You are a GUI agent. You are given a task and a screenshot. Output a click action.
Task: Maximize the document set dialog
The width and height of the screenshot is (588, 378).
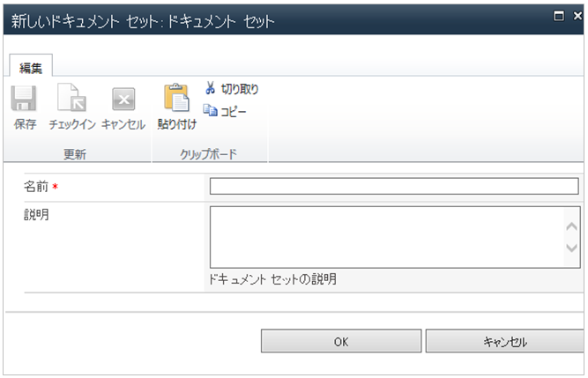[557, 15]
